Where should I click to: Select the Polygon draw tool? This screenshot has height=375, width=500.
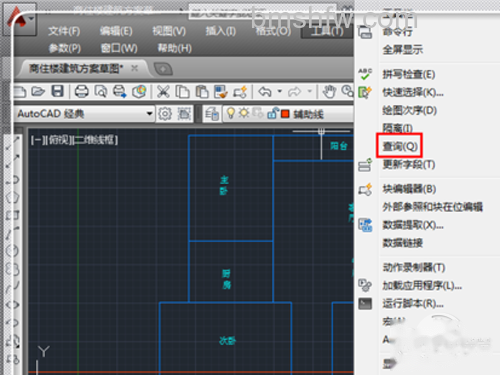[x=13, y=197]
